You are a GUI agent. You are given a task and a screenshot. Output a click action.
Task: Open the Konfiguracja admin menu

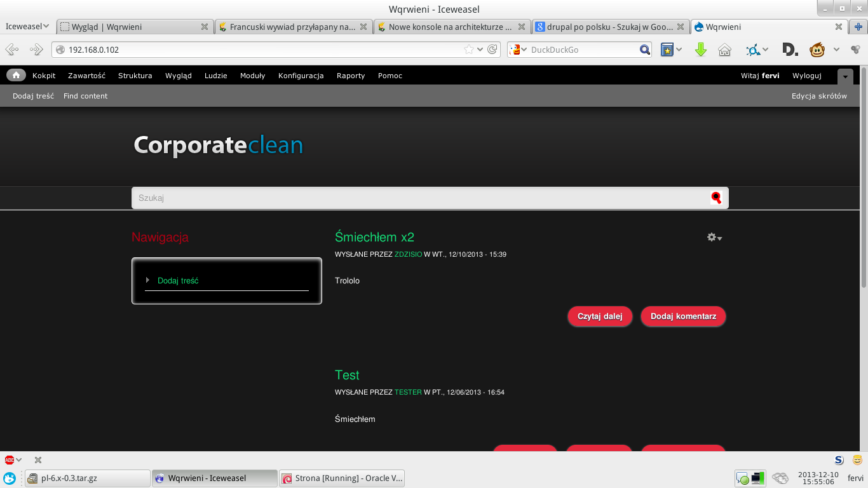point(301,76)
